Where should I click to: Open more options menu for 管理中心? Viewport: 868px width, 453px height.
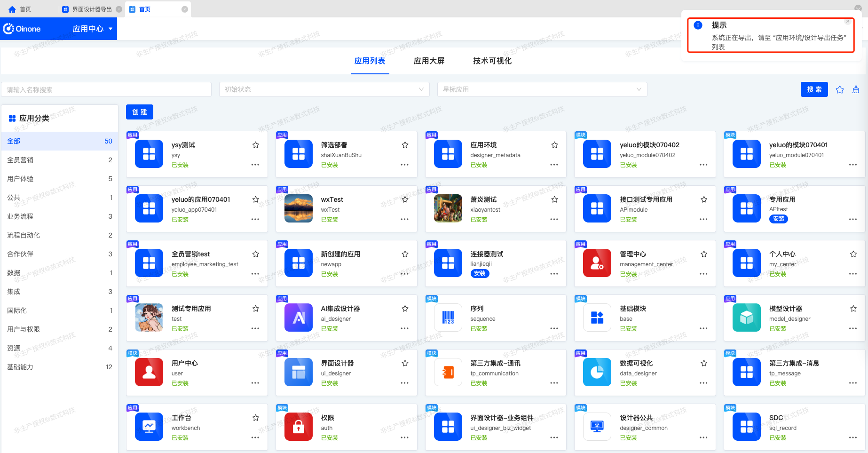point(703,274)
